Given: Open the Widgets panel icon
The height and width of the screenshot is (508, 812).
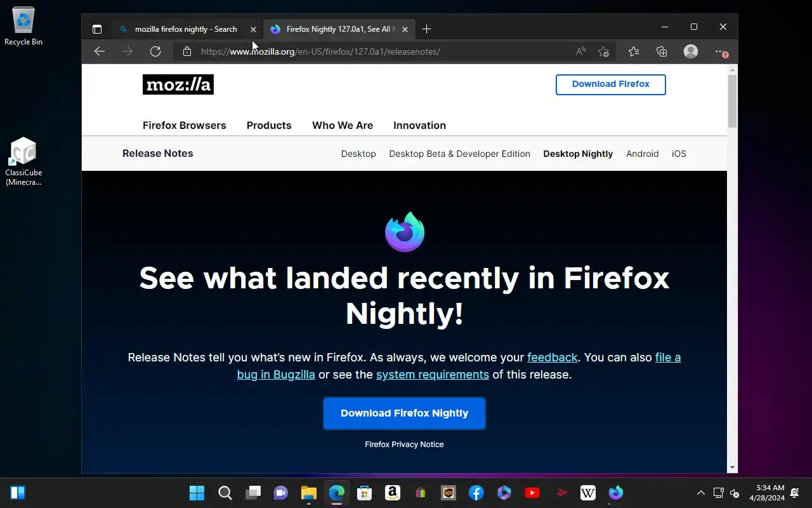Looking at the screenshot, I should (18, 493).
